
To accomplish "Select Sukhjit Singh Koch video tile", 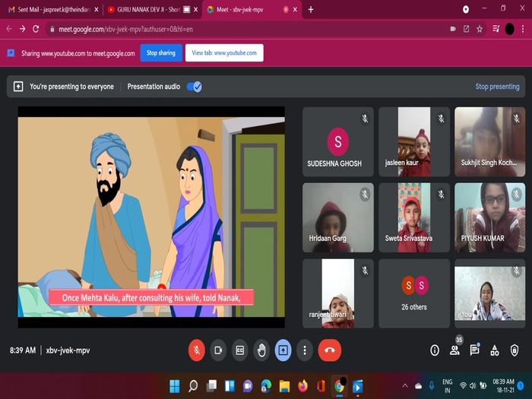I will coord(490,142).
